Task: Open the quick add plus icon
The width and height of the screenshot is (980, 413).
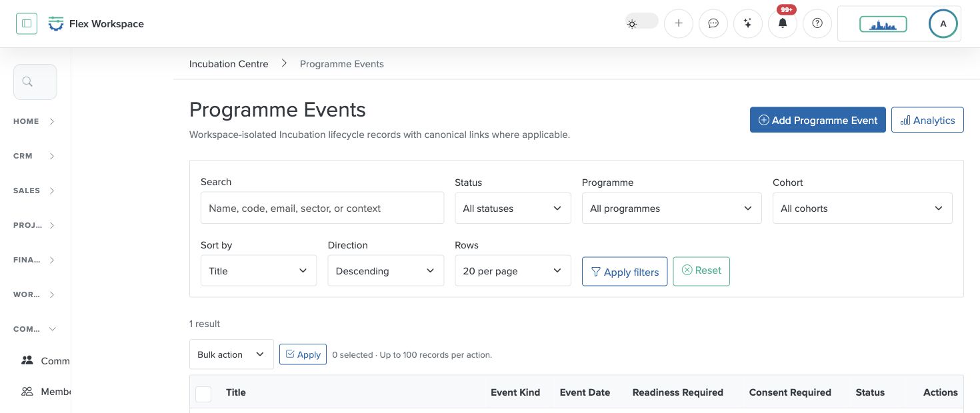Action: [679, 23]
